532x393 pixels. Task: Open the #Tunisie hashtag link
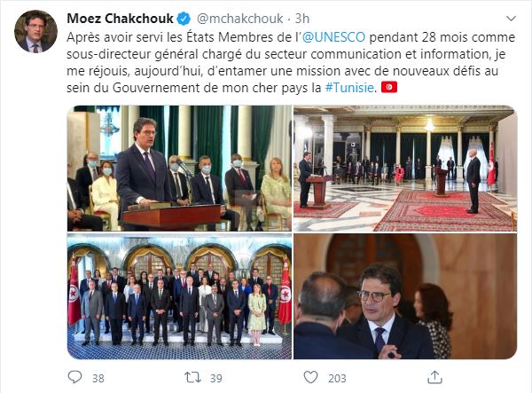(349, 88)
